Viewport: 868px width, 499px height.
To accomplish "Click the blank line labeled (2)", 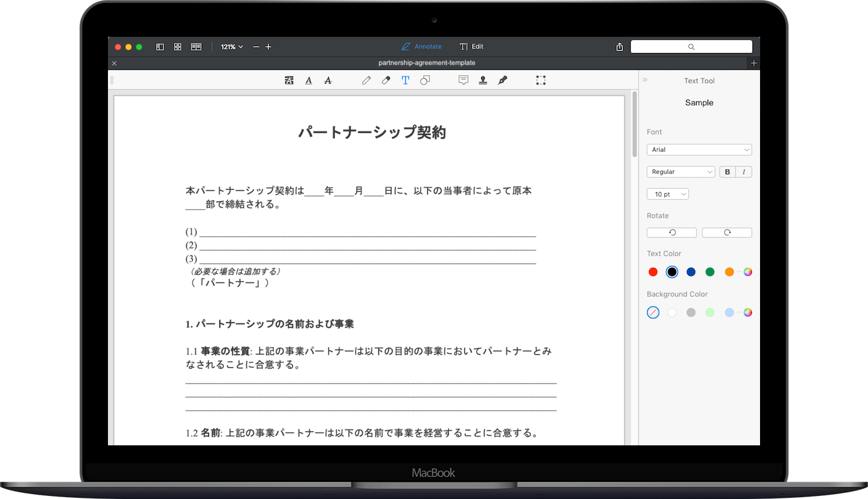I will pos(368,245).
